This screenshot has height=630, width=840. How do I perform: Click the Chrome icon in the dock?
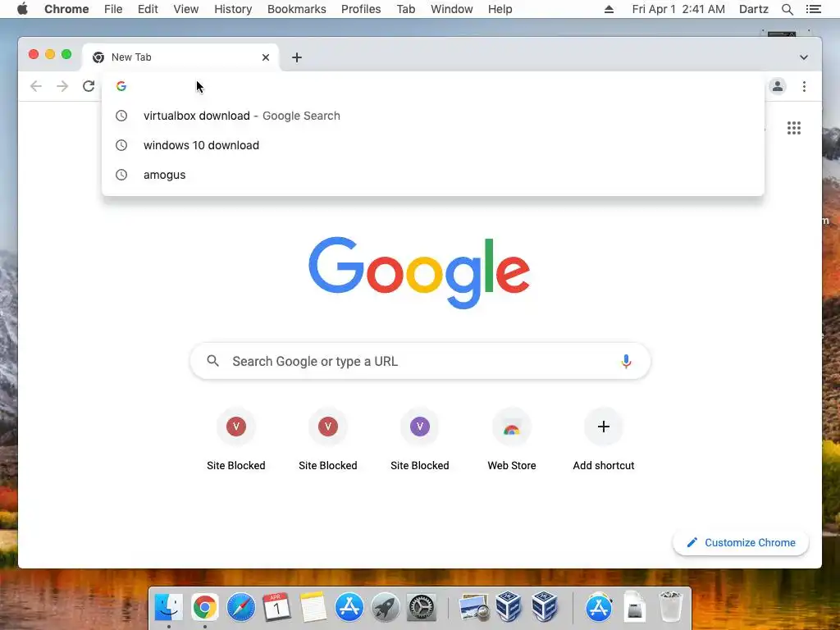pos(204,608)
